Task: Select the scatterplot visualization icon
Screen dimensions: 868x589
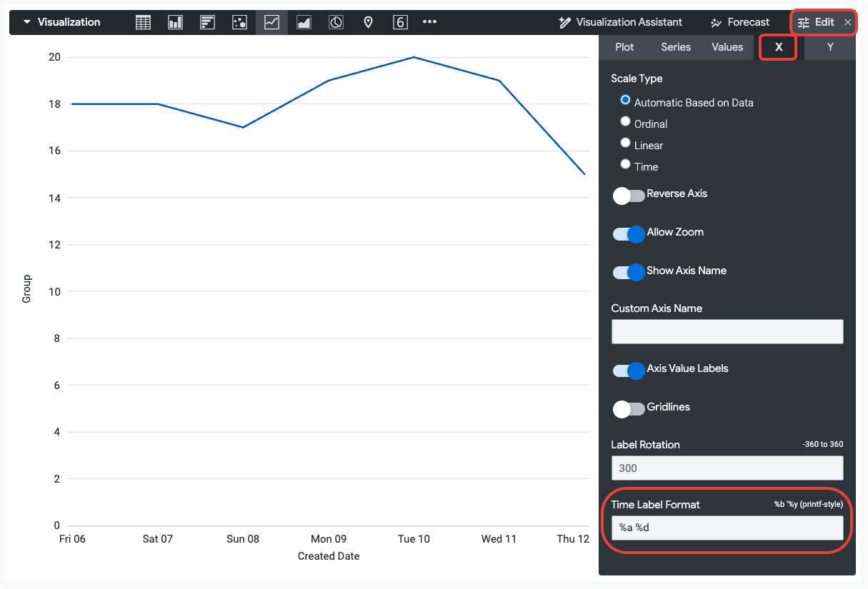Action: (x=239, y=22)
